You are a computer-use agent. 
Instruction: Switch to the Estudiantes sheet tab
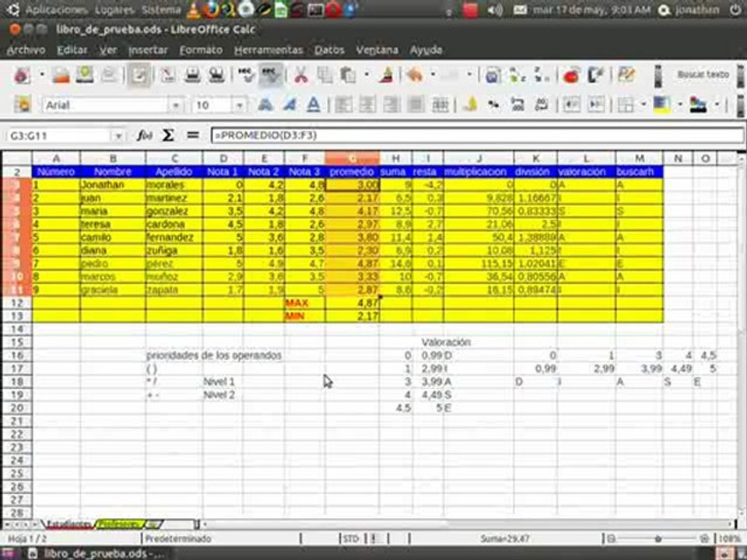click(69, 523)
